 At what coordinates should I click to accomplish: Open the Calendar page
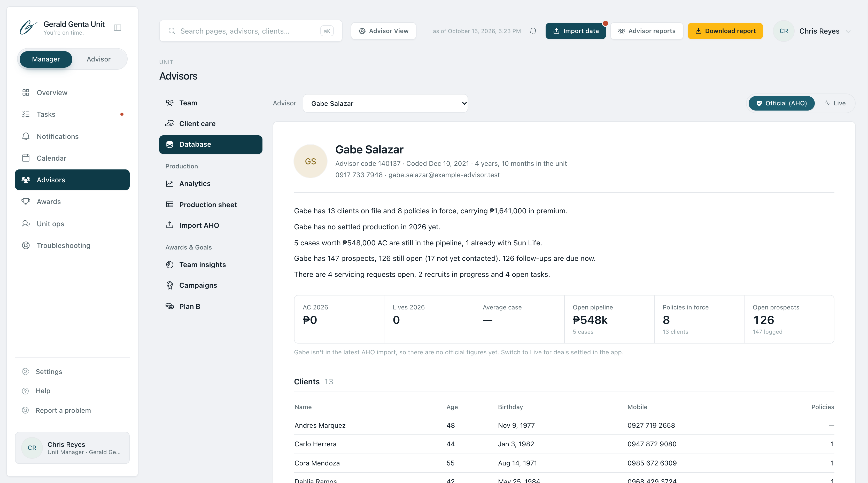[72, 158]
